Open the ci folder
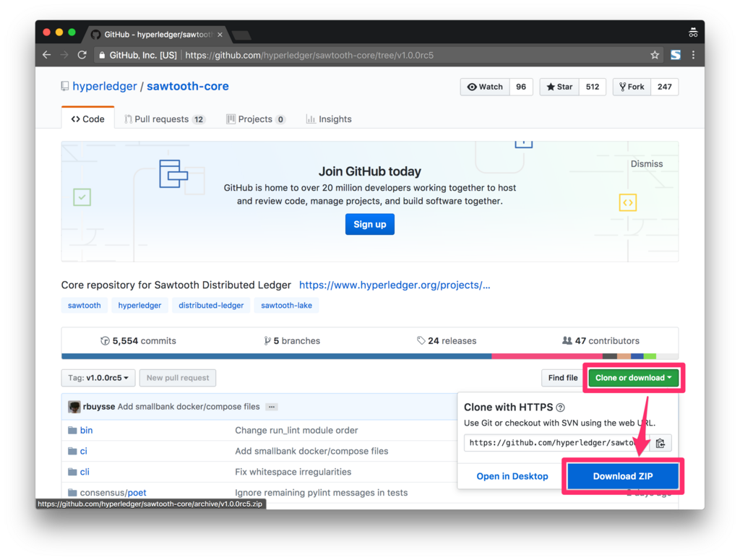This screenshot has width=740, height=560. 84,451
